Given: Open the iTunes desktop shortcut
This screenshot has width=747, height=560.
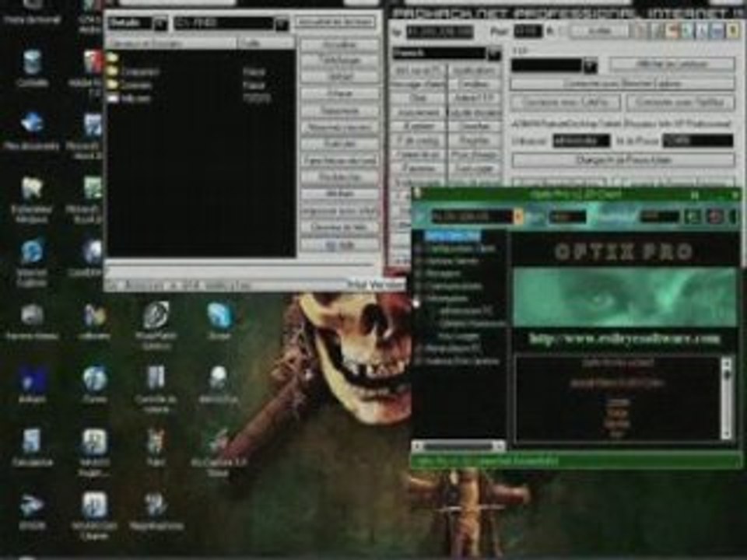Looking at the screenshot, I should coord(94,383).
